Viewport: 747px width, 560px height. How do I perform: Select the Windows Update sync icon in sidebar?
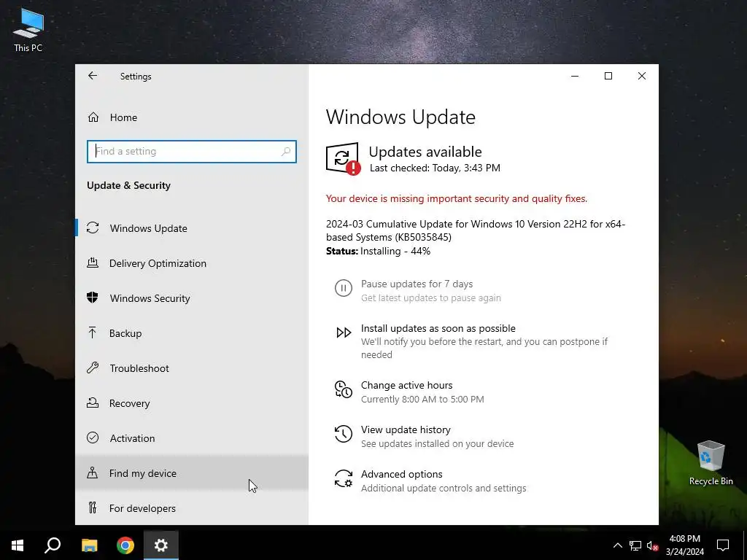[x=93, y=228]
